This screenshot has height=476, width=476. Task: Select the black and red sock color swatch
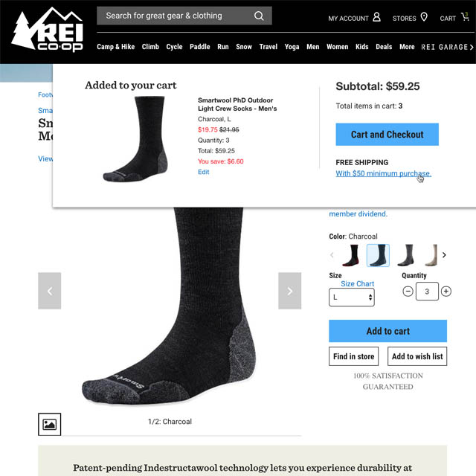pyautogui.click(x=351, y=255)
